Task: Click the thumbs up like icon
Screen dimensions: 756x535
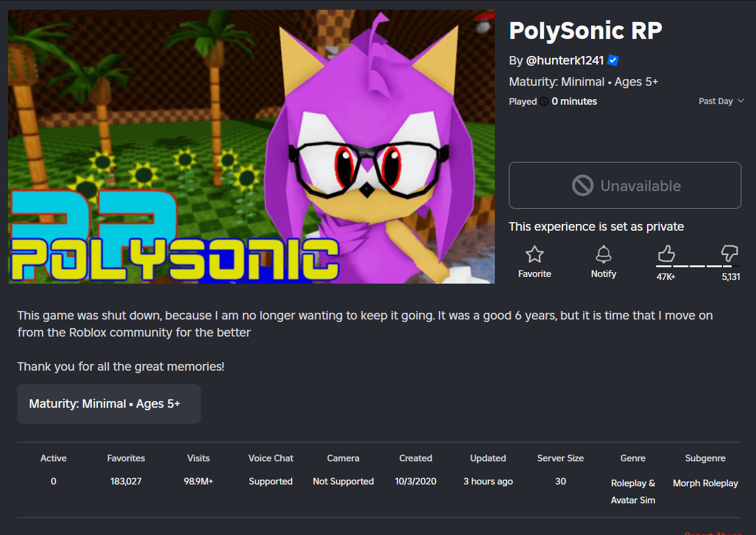Action: coord(667,253)
